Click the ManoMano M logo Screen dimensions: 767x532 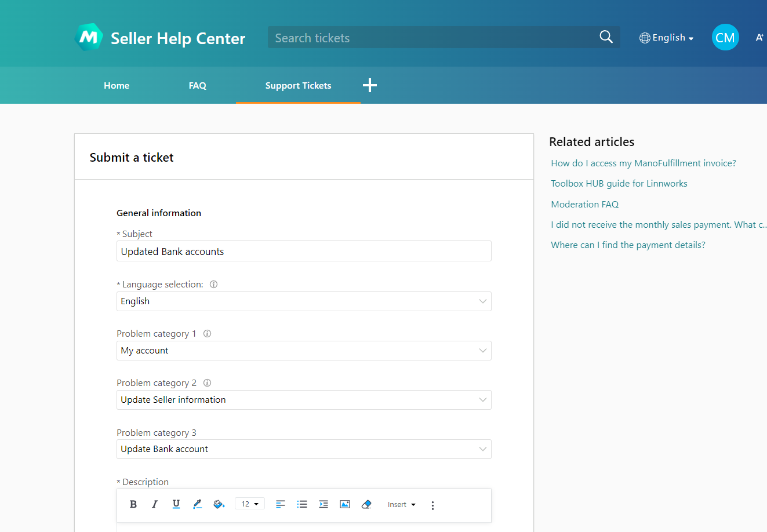tap(89, 38)
